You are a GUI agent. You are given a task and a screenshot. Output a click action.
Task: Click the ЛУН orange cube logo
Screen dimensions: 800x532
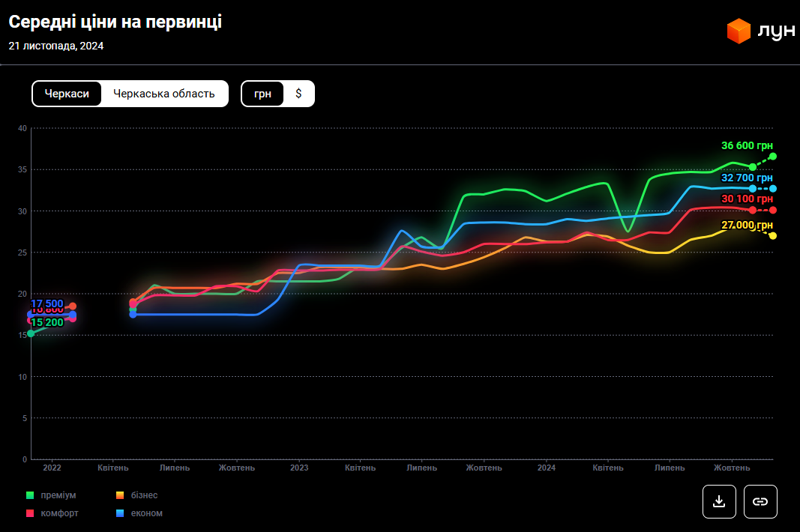[739, 31]
